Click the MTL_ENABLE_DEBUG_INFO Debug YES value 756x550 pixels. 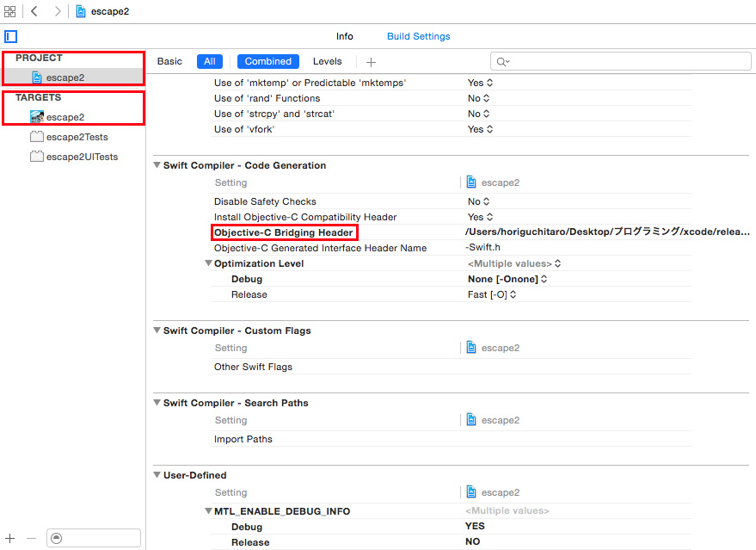pyautogui.click(x=475, y=526)
